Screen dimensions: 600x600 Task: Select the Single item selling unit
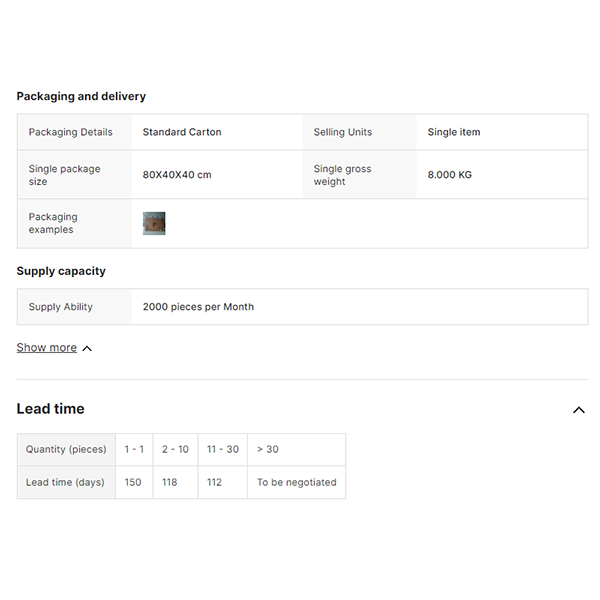click(x=454, y=132)
